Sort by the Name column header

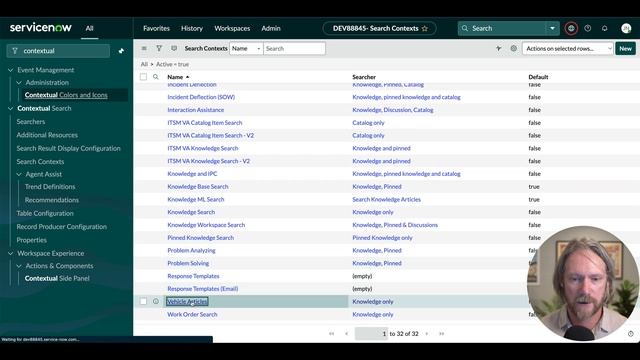[175, 77]
